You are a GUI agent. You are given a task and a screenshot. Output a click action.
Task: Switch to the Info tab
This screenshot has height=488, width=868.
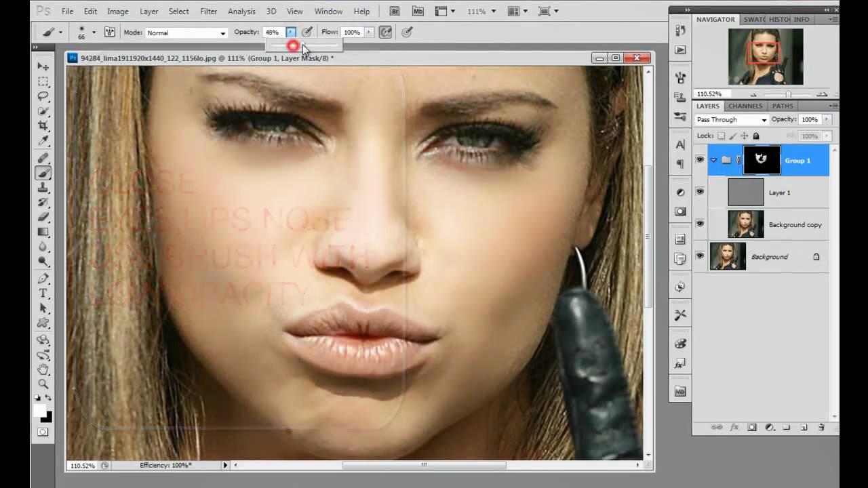[802, 20]
